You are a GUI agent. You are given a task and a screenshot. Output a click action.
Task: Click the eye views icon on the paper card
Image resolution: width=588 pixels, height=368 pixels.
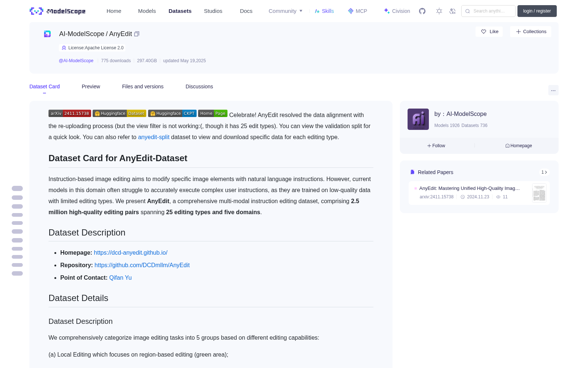point(498,197)
